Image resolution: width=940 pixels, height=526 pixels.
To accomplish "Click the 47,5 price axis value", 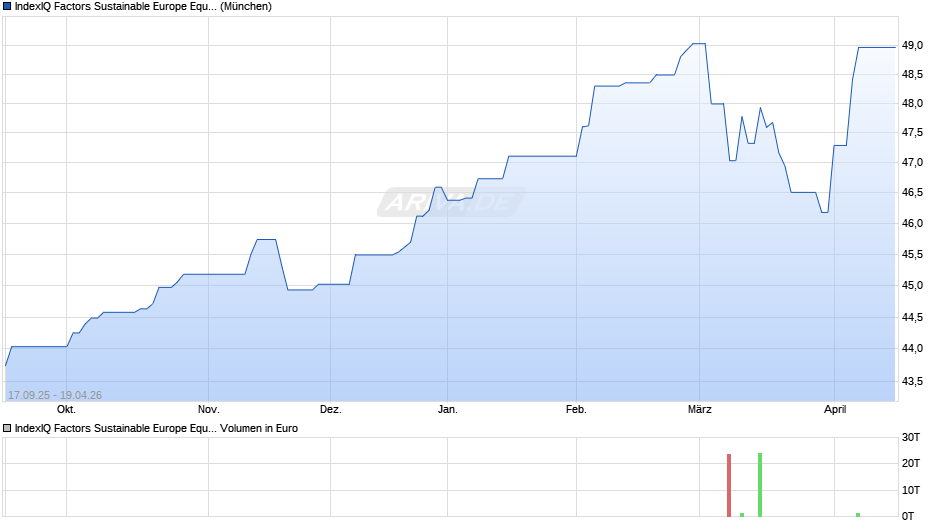I will pos(912,133).
